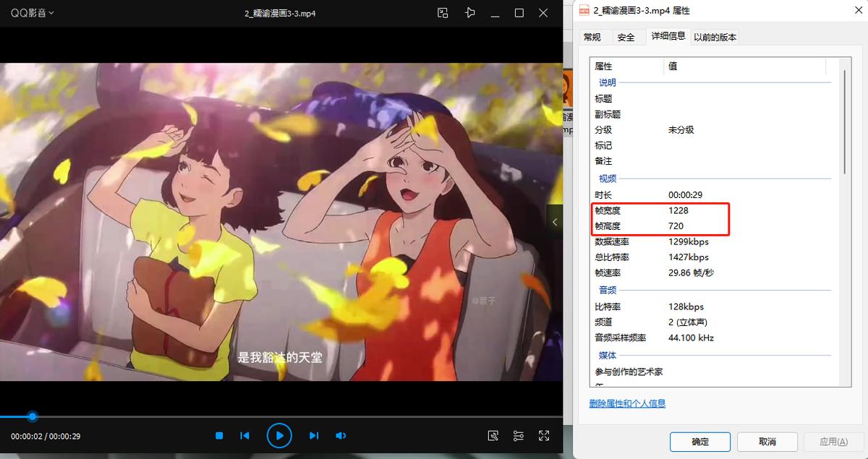Screen dimensions: 868x459
Task: Open the screenshot capture tool
Action: pyautogui.click(x=493, y=435)
